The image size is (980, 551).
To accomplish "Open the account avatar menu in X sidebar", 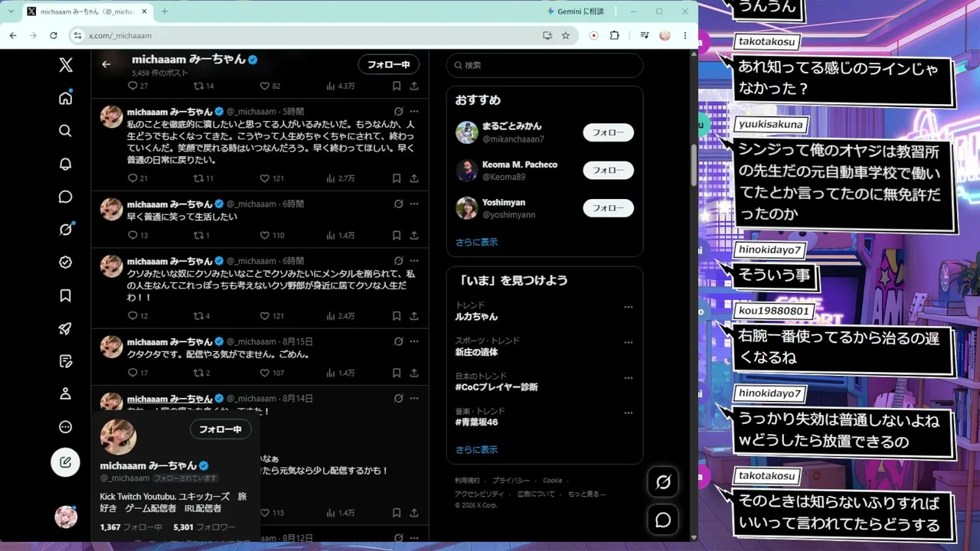I will pyautogui.click(x=66, y=517).
